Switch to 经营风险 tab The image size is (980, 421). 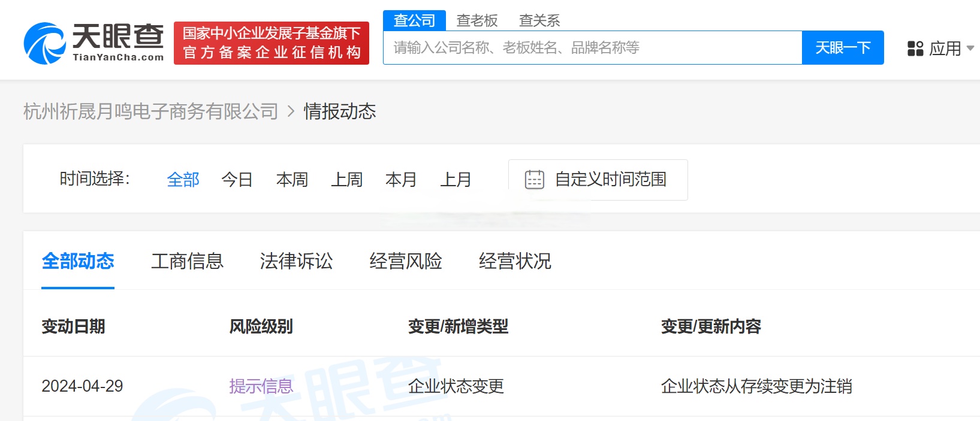pos(406,261)
